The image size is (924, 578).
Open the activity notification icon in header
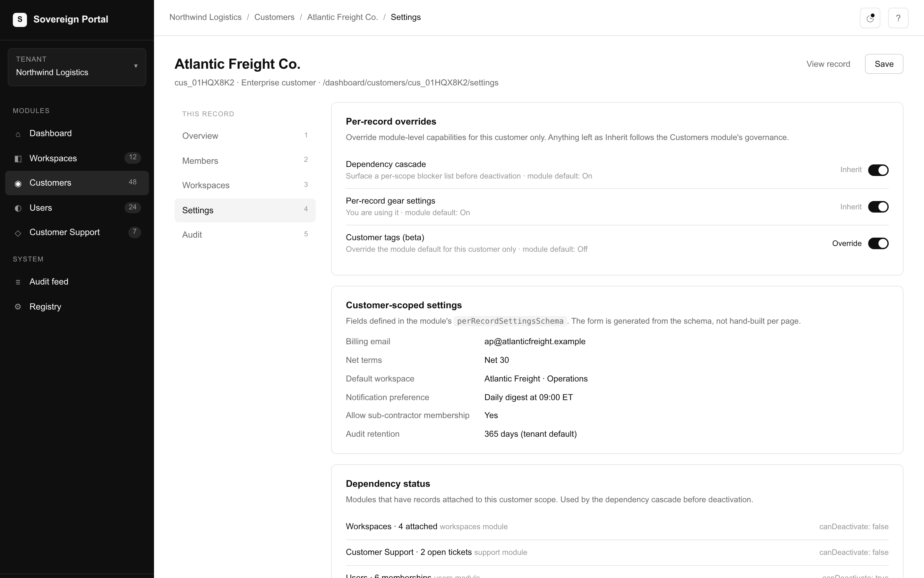click(870, 18)
